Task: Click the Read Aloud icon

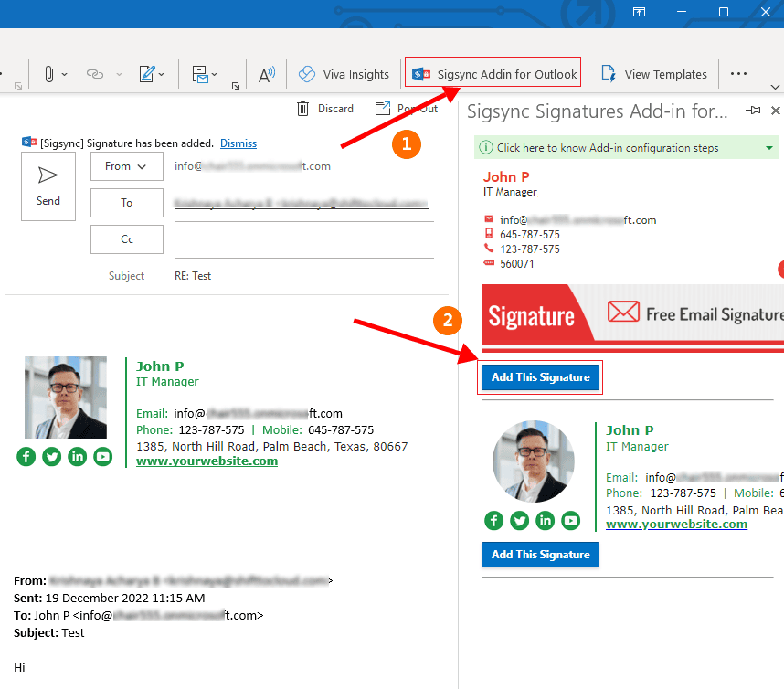Action: [267, 74]
